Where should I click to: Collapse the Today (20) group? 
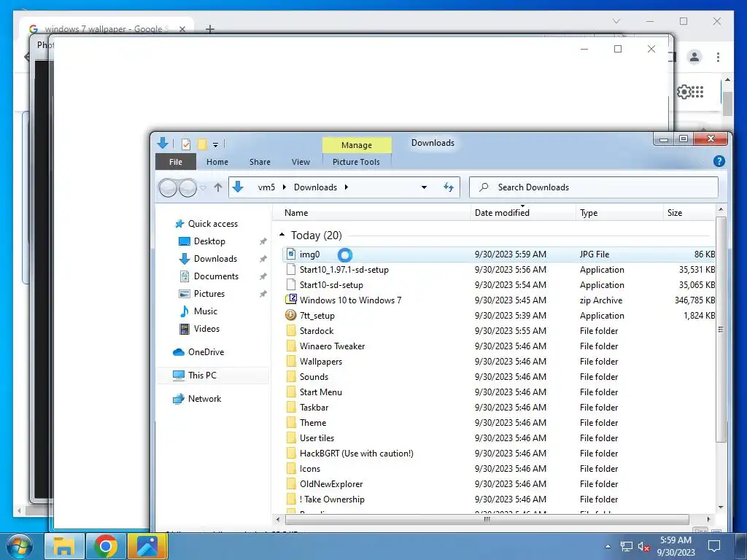pos(282,235)
